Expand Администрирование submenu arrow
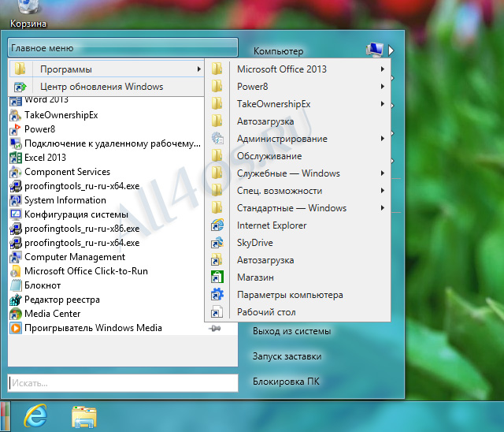Screen dimensions: 504x432 (383, 139)
